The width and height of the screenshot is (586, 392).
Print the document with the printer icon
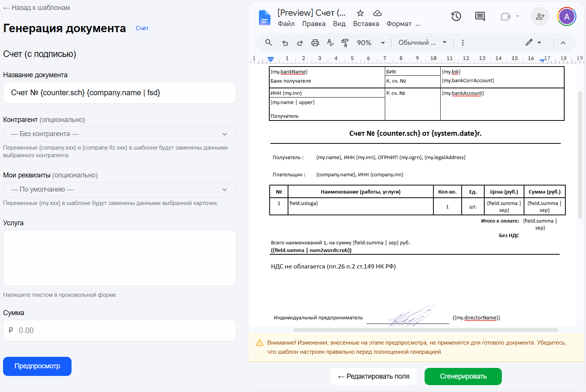(315, 43)
